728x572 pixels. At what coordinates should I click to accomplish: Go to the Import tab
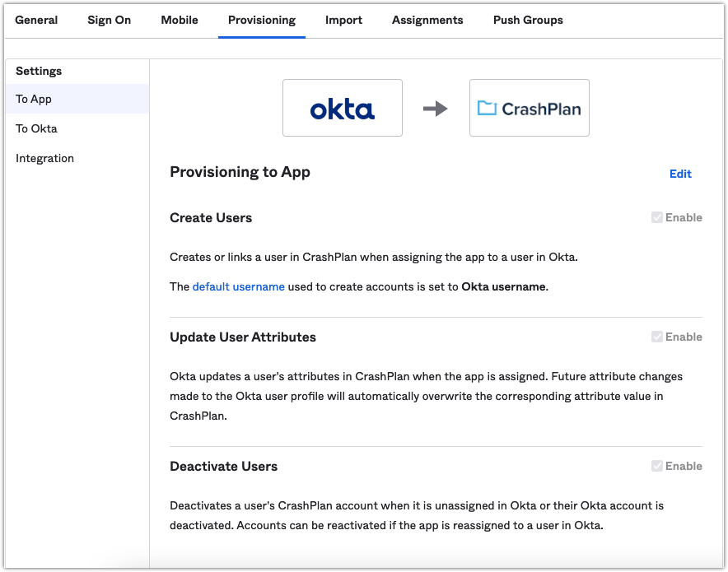tap(343, 21)
